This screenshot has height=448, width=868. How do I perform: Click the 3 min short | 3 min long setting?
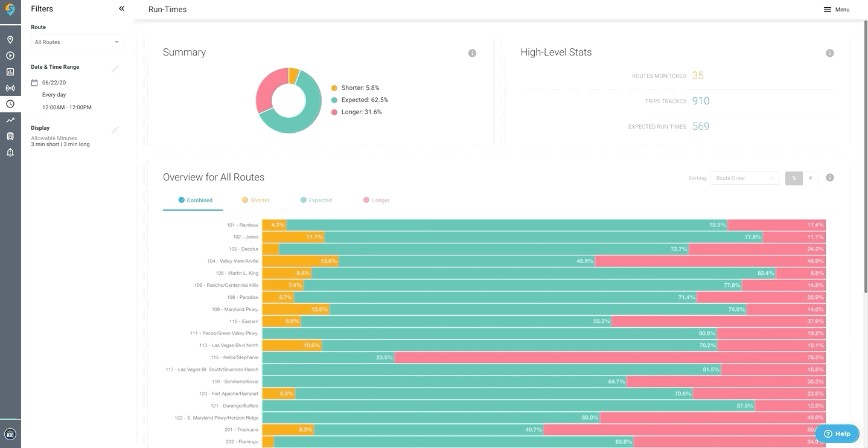tap(60, 145)
